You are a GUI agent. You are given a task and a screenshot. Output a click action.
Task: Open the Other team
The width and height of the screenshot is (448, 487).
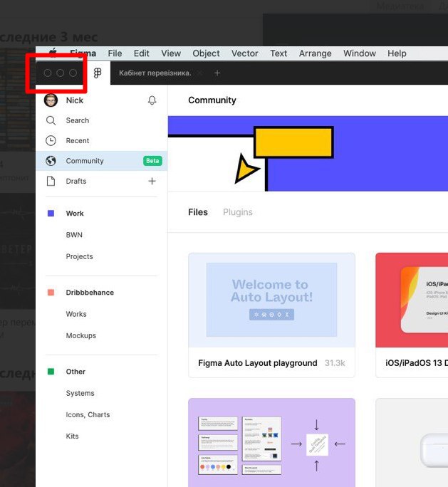[75, 372]
